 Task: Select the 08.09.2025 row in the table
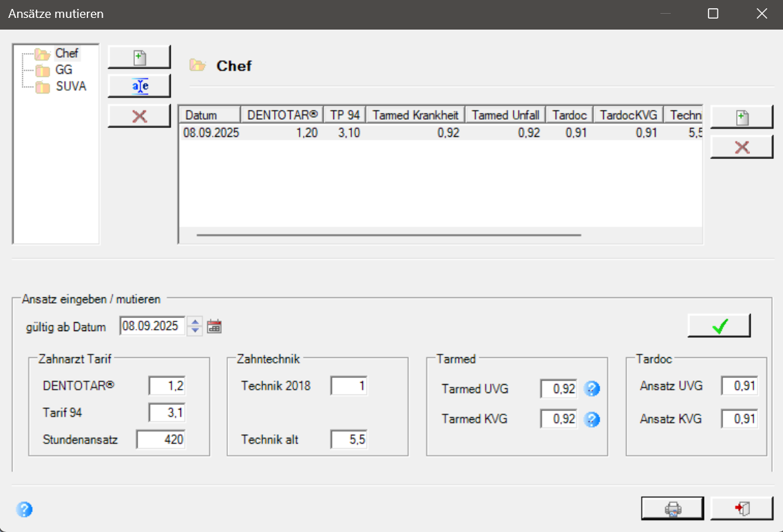(441, 133)
